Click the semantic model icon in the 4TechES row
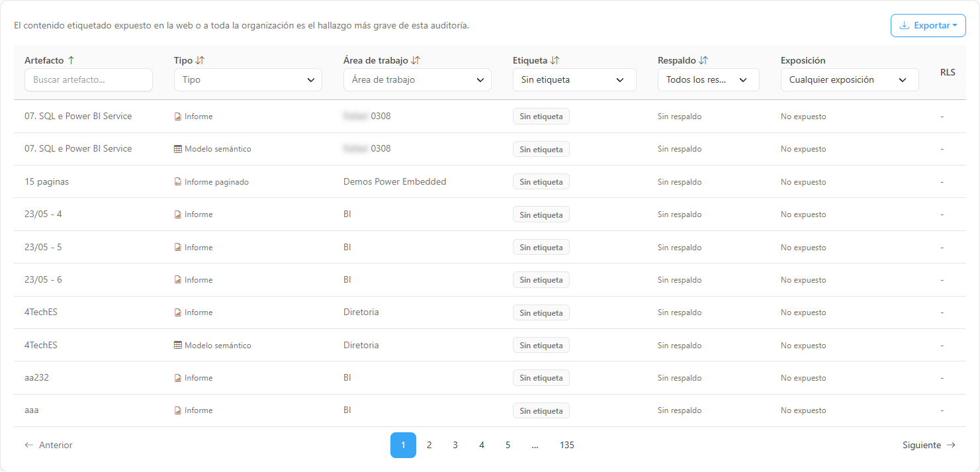980x472 pixels. 177,346
